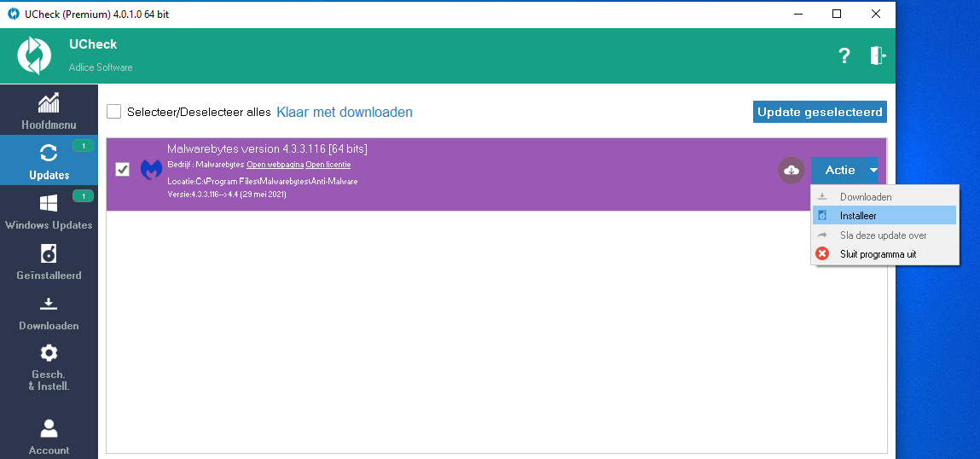Click the exit door icon in header

click(879, 55)
